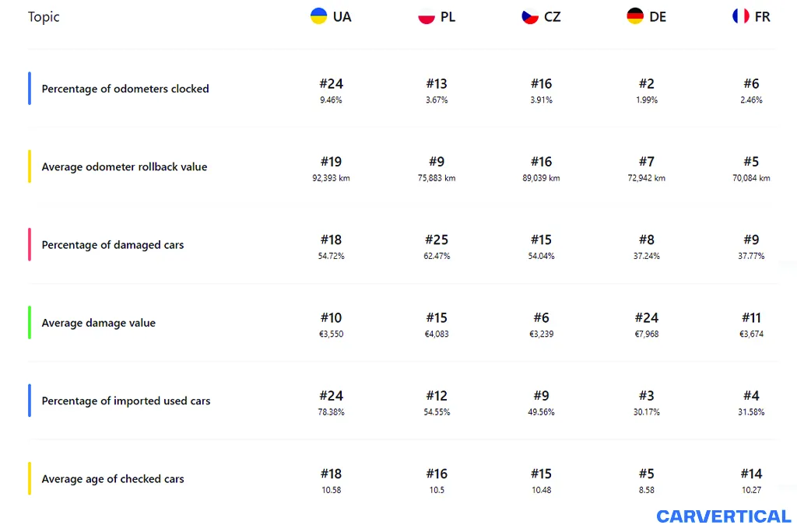
Task: Click the France flag icon
Action: coord(740,16)
